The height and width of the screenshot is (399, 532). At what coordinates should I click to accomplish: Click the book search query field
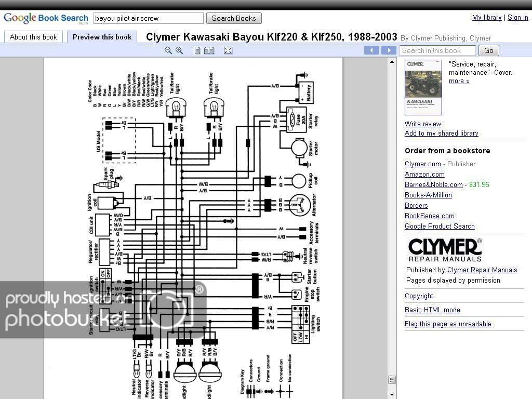pyautogui.click(x=148, y=18)
